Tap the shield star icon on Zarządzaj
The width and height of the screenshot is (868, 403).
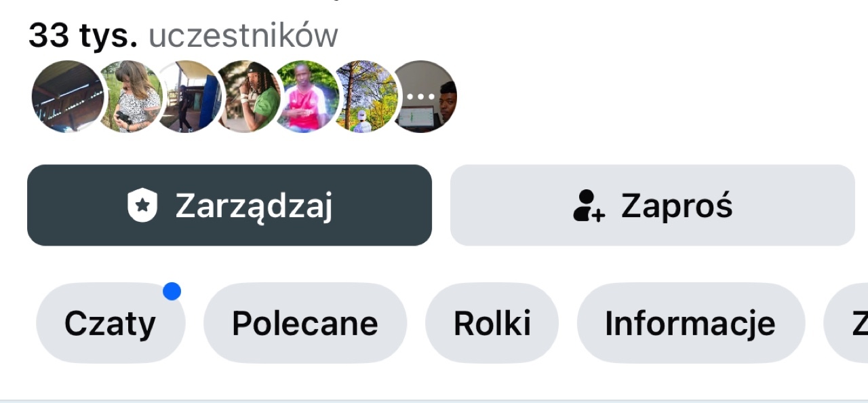click(x=142, y=206)
